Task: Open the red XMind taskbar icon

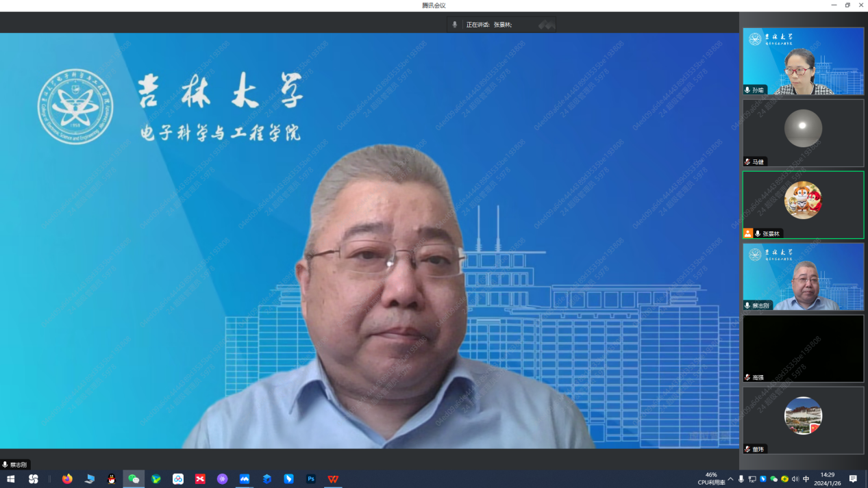Action: click(x=200, y=479)
